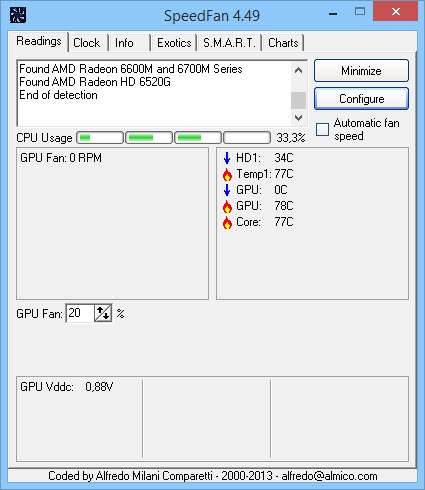Image resolution: width=425 pixels, height=490 pixels.
Task: Click the flame icon beside GPU 78C
Action: (227, 206)
